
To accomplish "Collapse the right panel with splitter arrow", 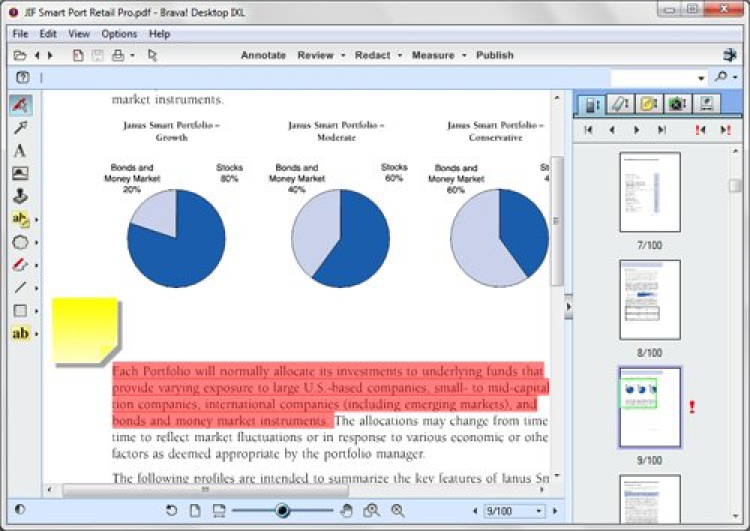I will pyautogui.click(x=568, y=307).
